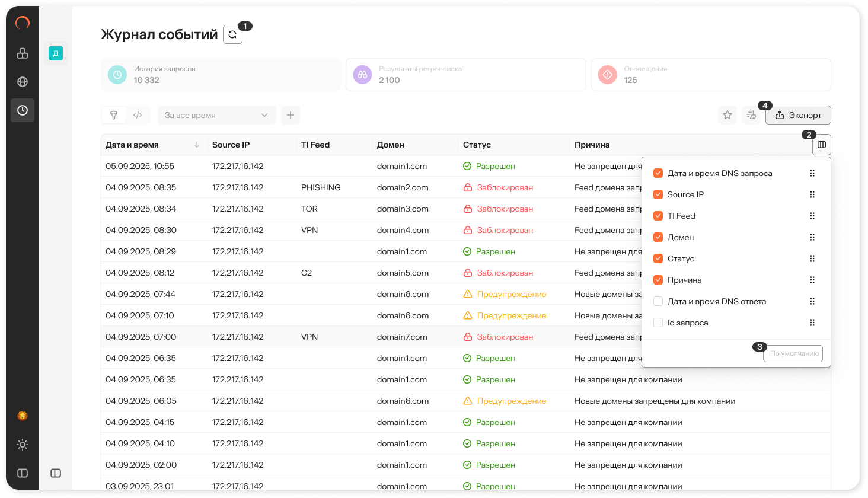
Task: Click the refresh icon next to Журнал событий
Action: (x=232, y=34)
